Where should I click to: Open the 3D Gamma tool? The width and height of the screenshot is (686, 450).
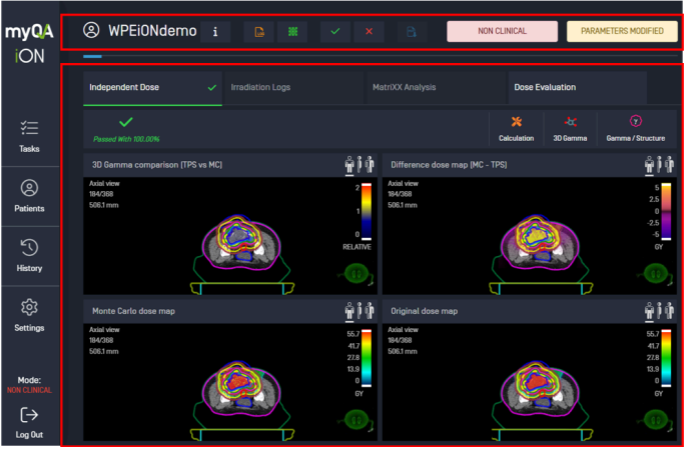pyautogui.click(x=570, y=127)
